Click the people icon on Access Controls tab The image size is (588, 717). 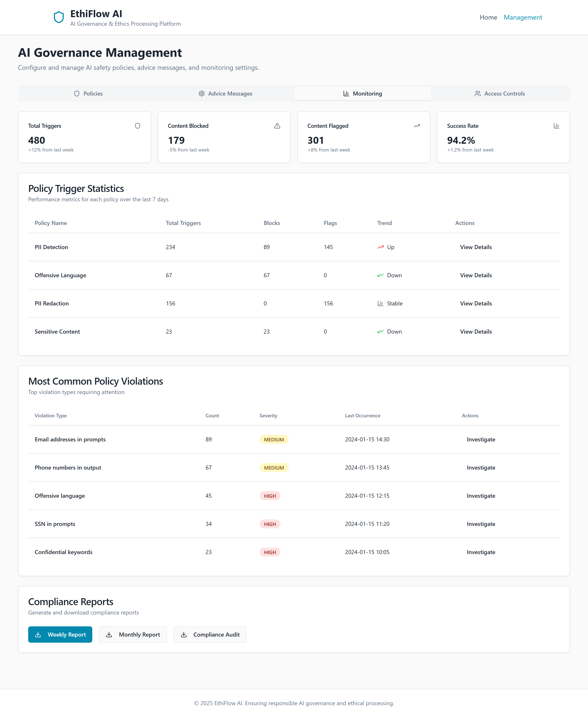[x=478, y=94]
